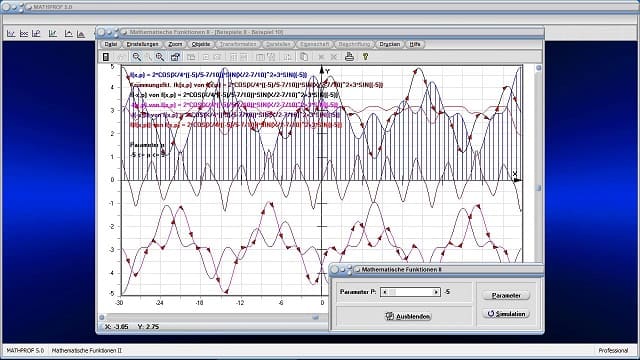Click the fifth curve icon in main toolbar
This screenshot has height=360, width=640.
[68, 33]
